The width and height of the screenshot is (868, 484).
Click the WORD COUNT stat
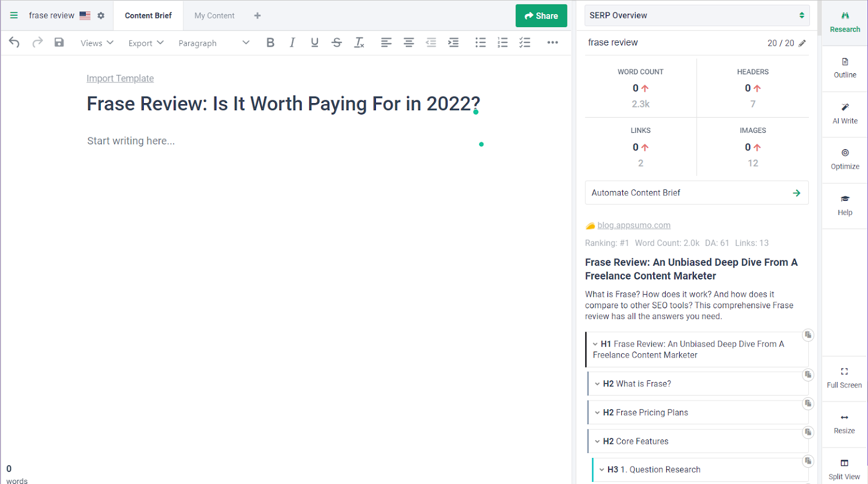pos(641,88)
